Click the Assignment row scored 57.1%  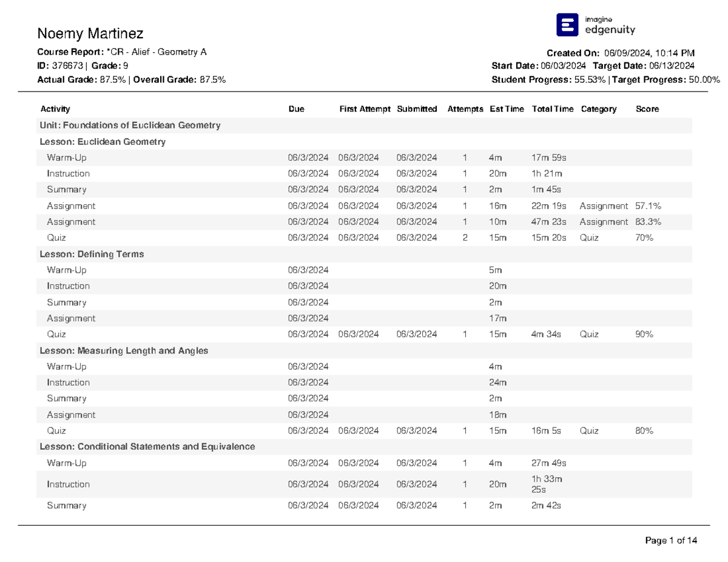pos(365,206)
